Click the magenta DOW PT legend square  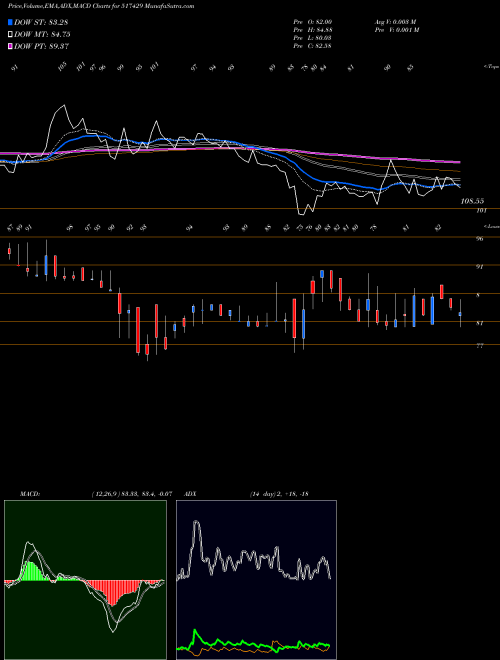click(x=11, y=46)
